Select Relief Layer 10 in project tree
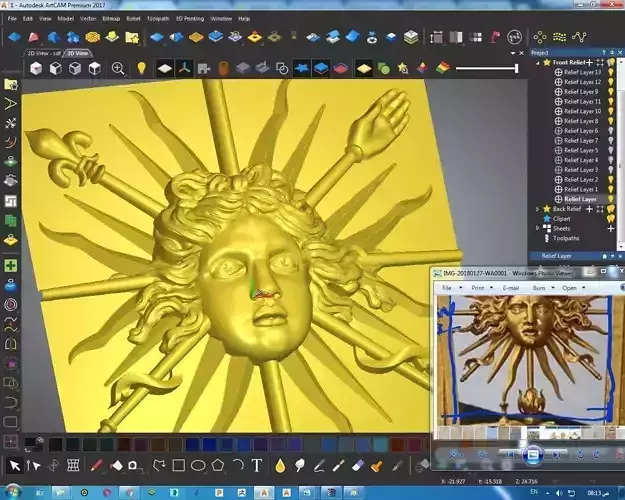 [x=582, y=111]
